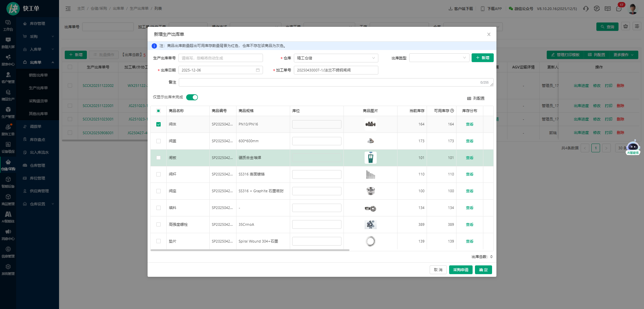644x309 pixels.
Task: Click the 采购申请 button
Action: (x=461, y=270)
